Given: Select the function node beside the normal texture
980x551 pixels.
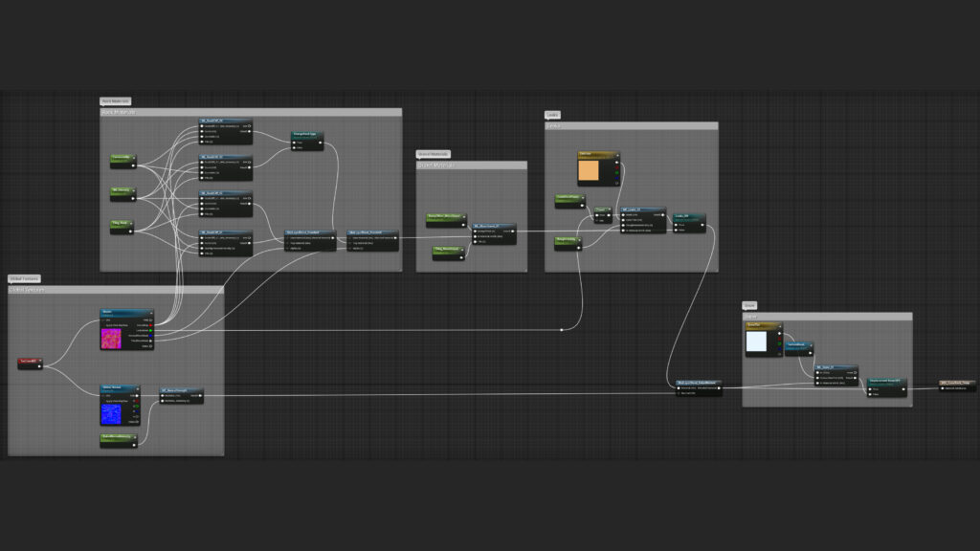Looking at the screenshot, I should pos(181,396).
